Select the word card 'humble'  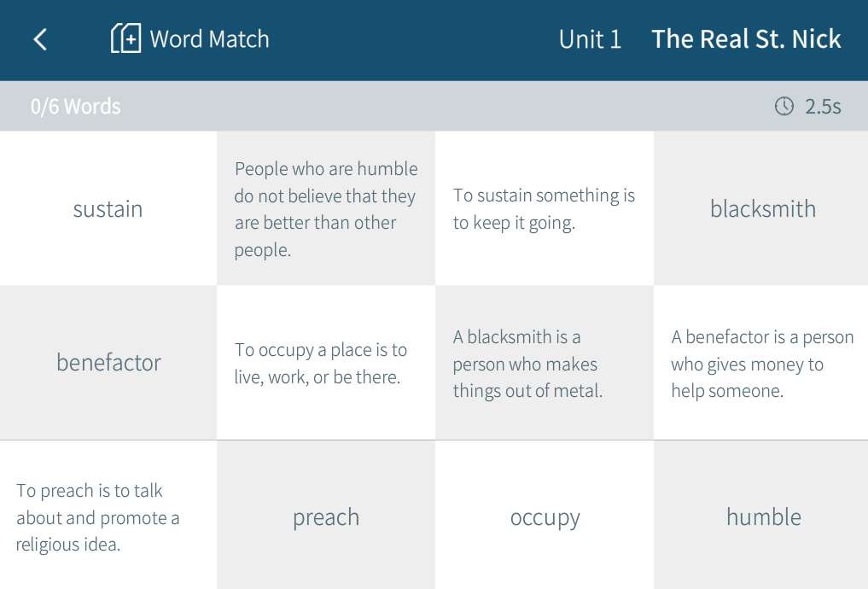coord(761,516)
